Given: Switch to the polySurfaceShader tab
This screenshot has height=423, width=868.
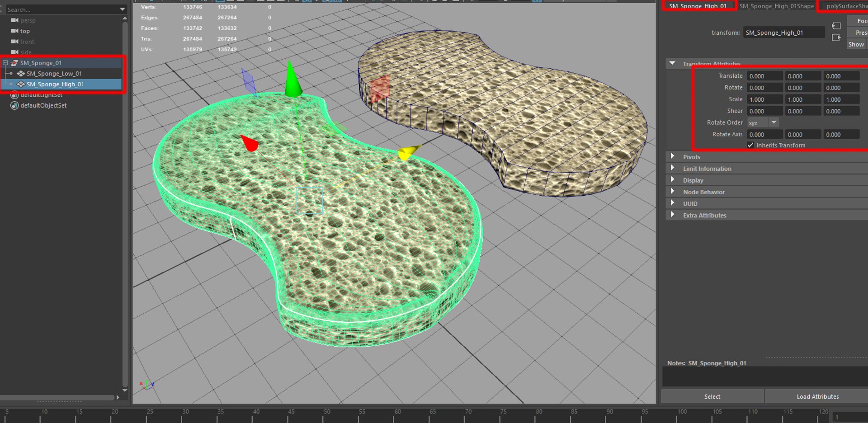Looking at the screenshot, I should [845, 6].
